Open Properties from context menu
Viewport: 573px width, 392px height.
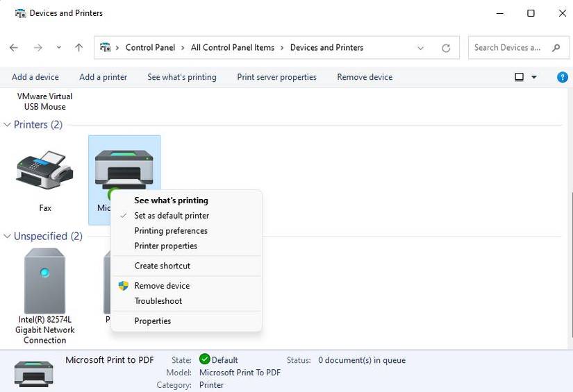click(x=186, y=321)
